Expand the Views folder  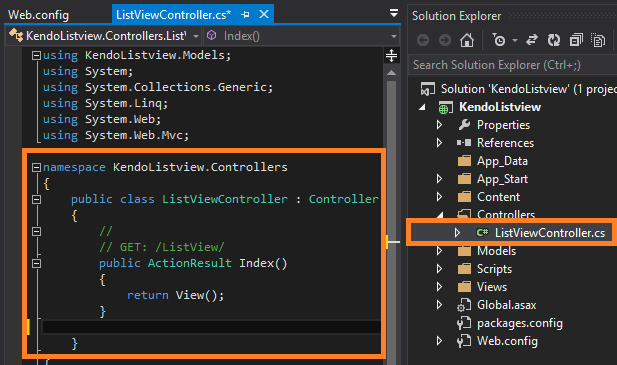tap(440, 287)
